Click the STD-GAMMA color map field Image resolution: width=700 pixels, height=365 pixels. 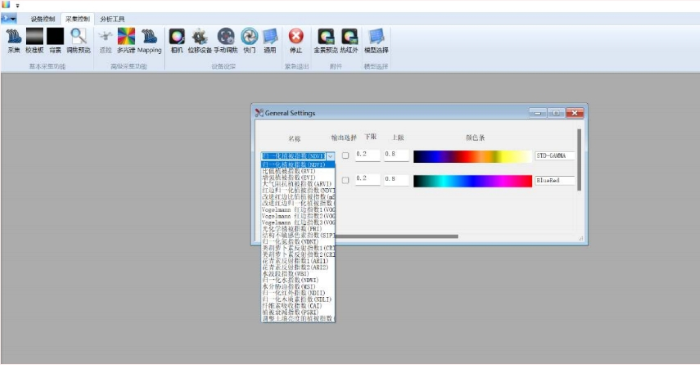555,156
